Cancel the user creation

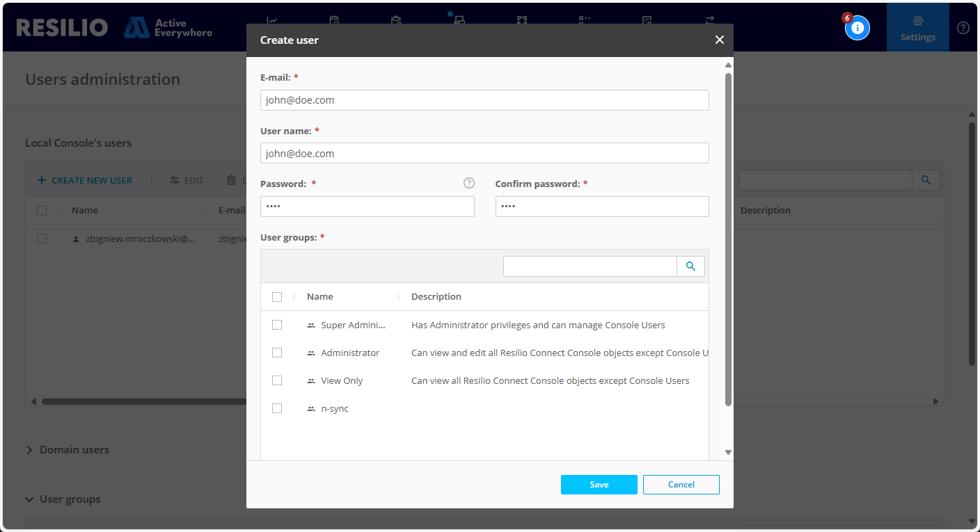pos(681,485)
